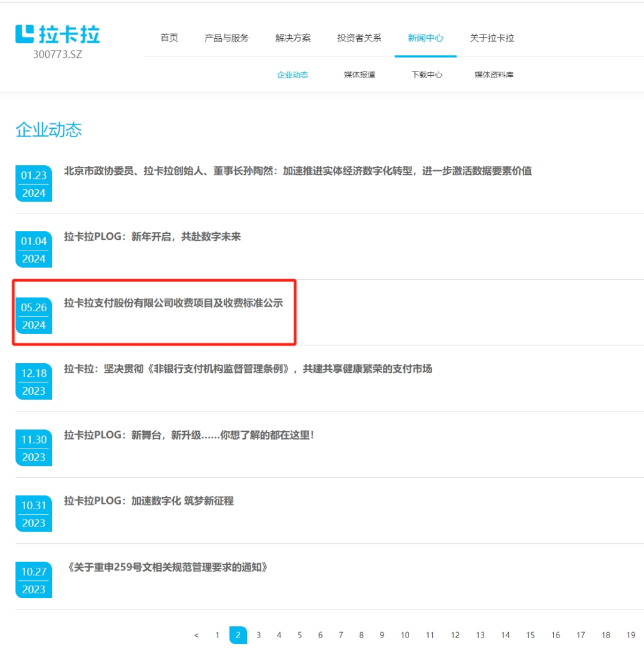Go to page 4
The height and width of the screenshot is (659, 644).
[279, 635]
